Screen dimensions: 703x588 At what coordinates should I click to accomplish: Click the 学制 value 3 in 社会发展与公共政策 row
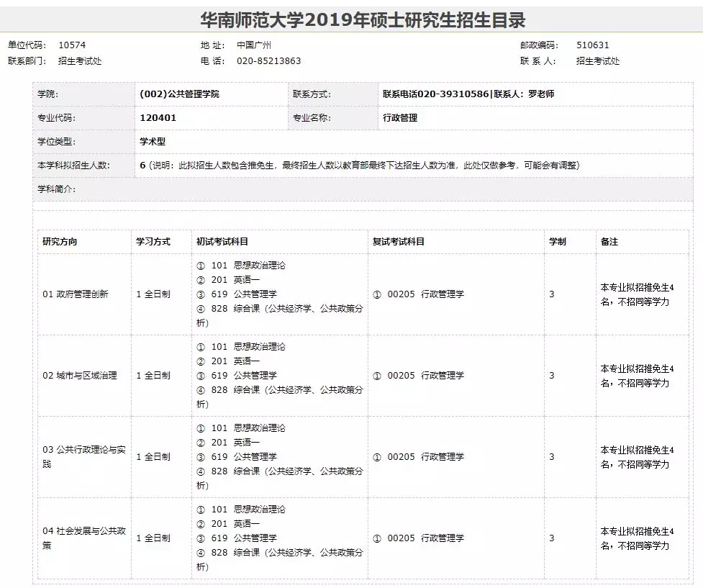552,538
